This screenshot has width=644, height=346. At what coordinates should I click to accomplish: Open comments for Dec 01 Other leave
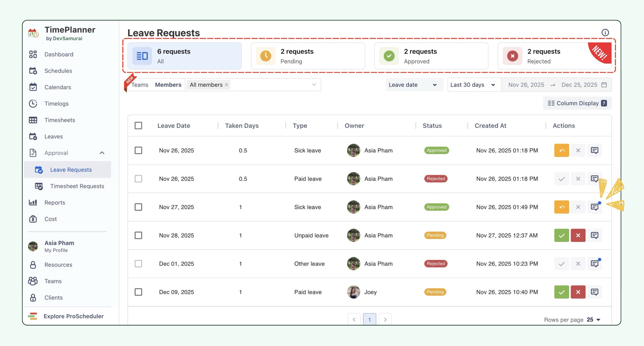pyautogui.click(x=594, y=264)
